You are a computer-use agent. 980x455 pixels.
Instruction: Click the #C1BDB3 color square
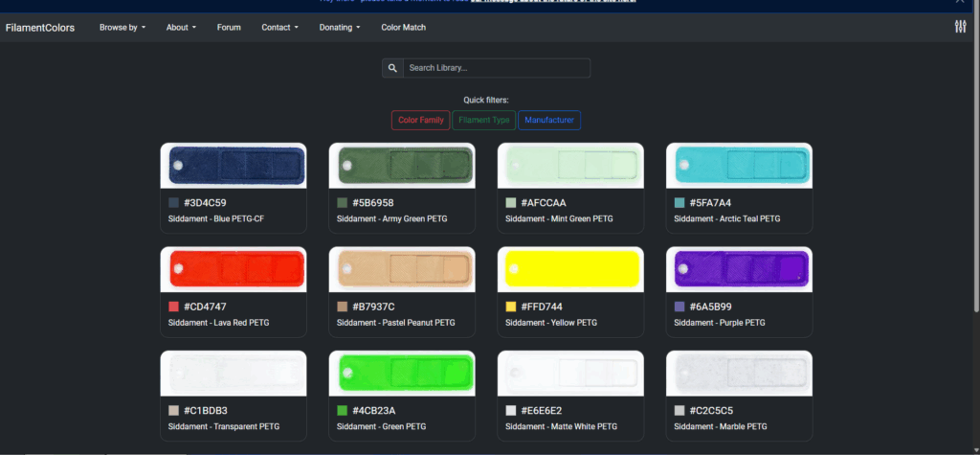[x=174, y=411]
